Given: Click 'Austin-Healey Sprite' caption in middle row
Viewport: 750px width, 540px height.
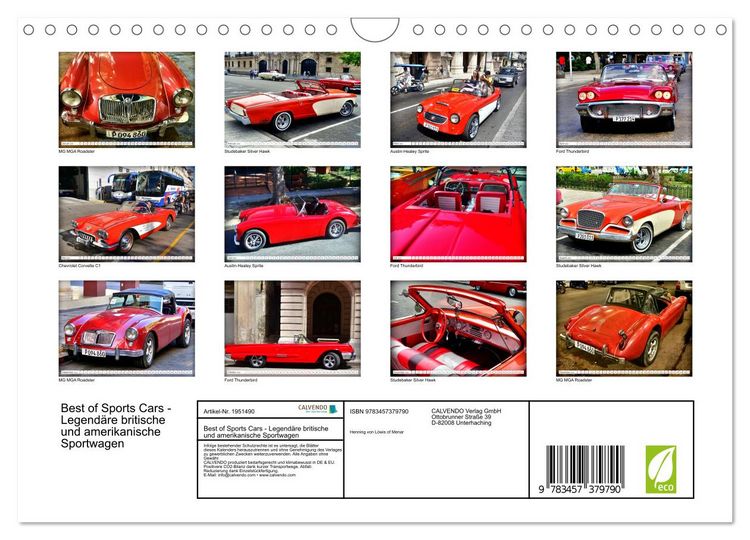Looking at the screenshot, I should pyautogui.click(x=243, y=265).
